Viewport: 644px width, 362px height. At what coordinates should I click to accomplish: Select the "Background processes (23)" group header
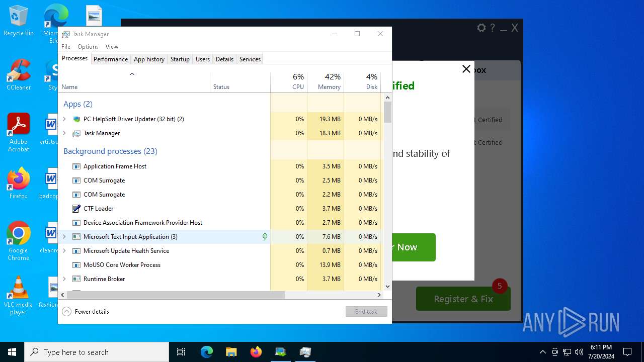pyautogui.click(x=110, y=151)
